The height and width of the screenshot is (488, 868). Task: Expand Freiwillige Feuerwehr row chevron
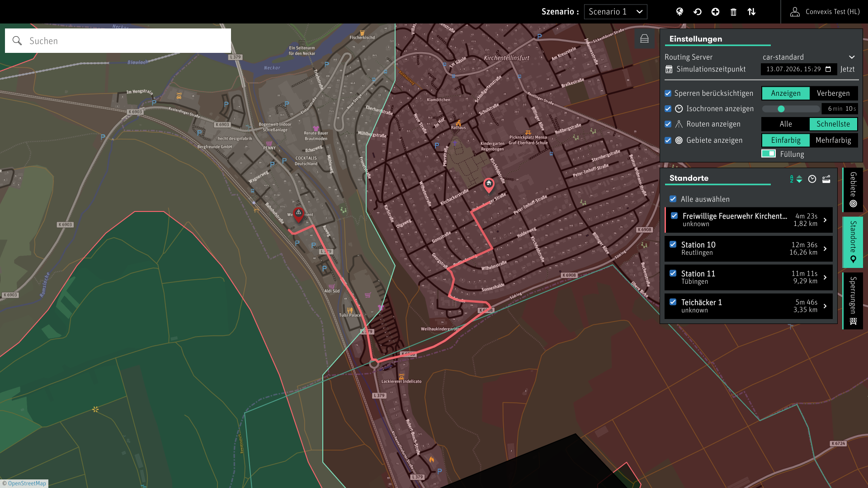[x=825, y=220]
